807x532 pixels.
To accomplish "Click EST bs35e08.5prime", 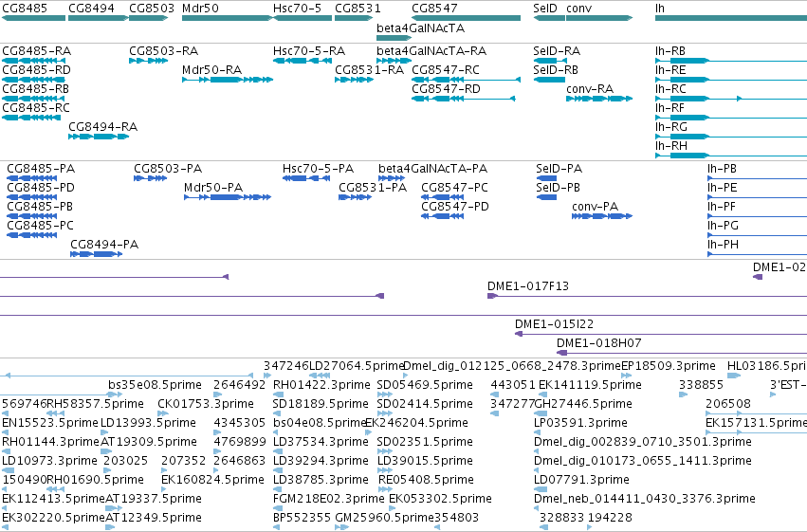I will pos(155,385).
